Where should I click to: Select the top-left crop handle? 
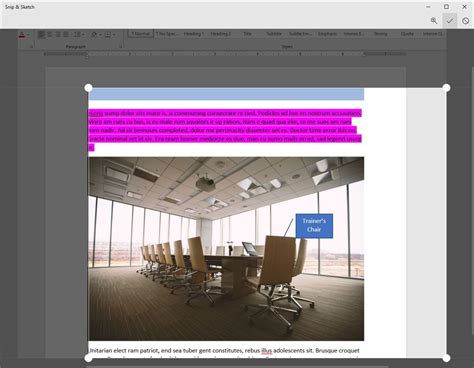point(88,88)
